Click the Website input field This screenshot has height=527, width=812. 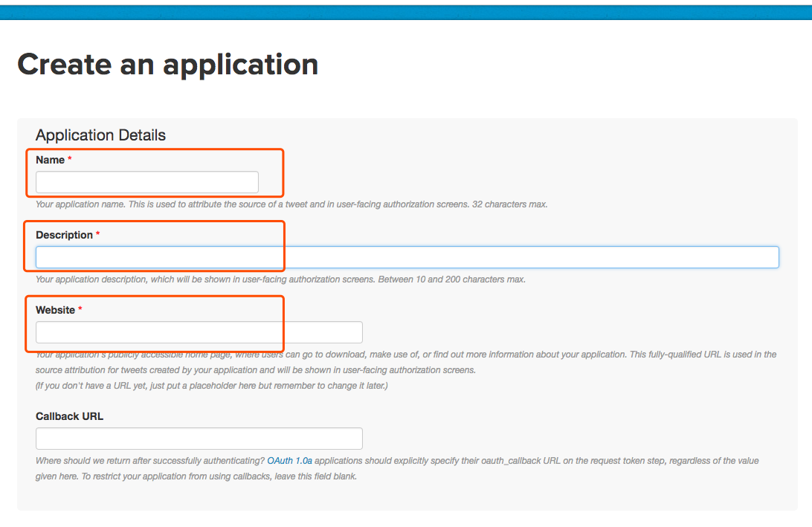pyautogui.click(x=199, y=332)
